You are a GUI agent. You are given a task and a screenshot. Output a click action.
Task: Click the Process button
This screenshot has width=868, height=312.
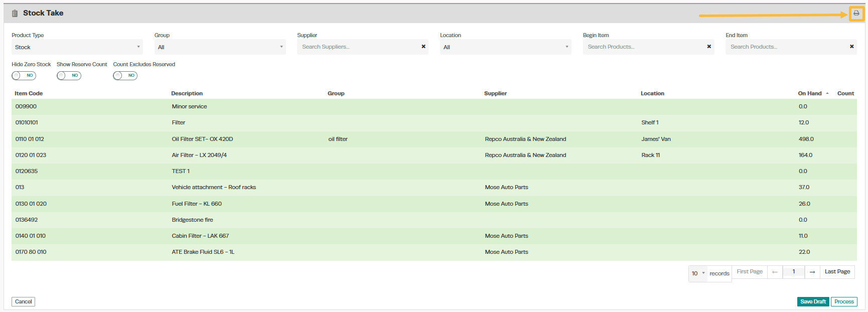[844, 301]
